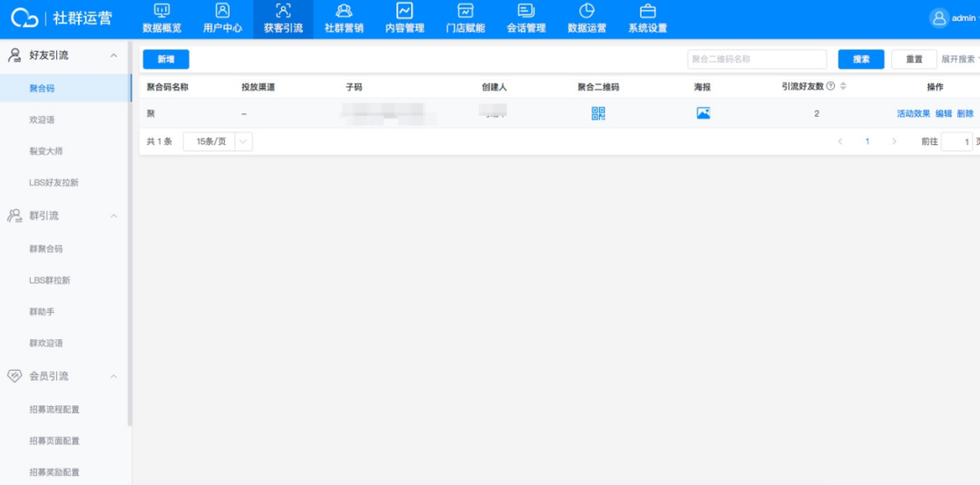The width and height of the screenshot is (980, 485).
Task: Select LBS群拉新 in the sidebar
Action: pos(49,280)
